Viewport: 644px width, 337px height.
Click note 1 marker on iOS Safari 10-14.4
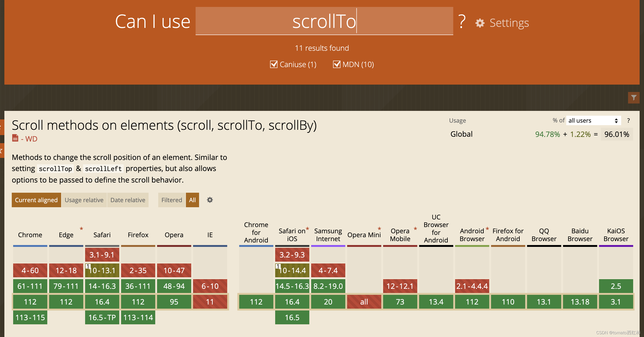point(278,266)
